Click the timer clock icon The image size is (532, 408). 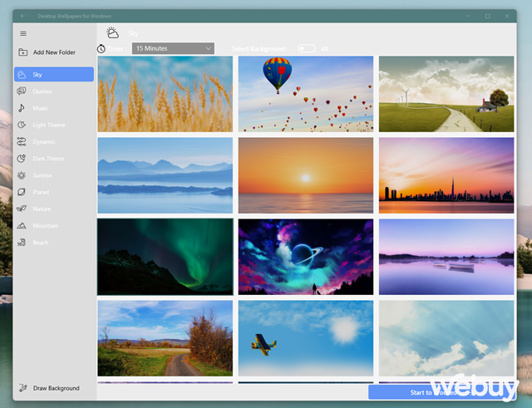point(101,48)
